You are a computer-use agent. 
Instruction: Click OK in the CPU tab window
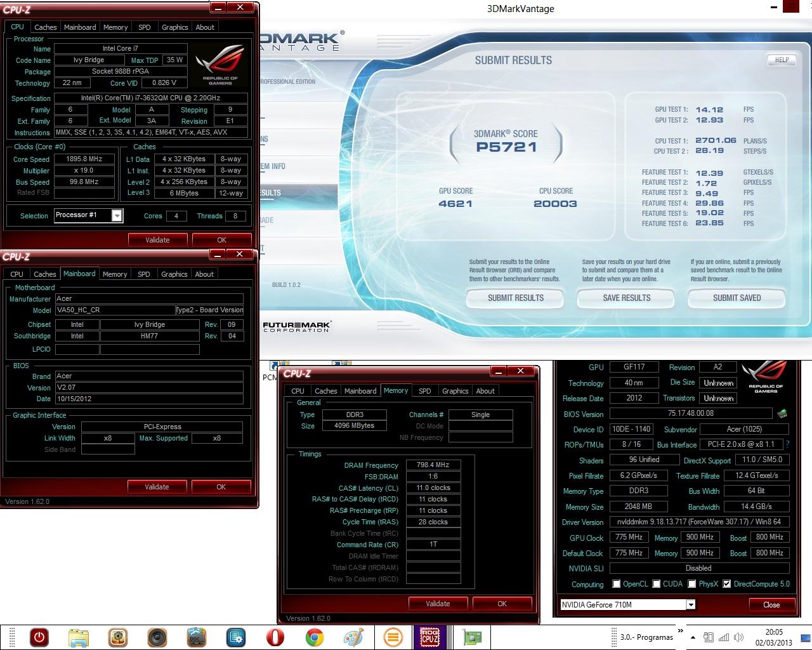coord(221,240)
